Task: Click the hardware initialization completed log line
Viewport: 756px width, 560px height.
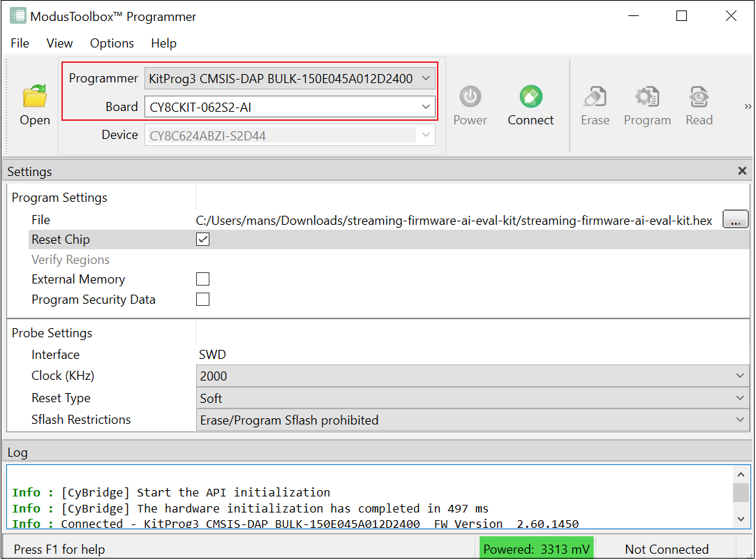Action: click(250, 508)
